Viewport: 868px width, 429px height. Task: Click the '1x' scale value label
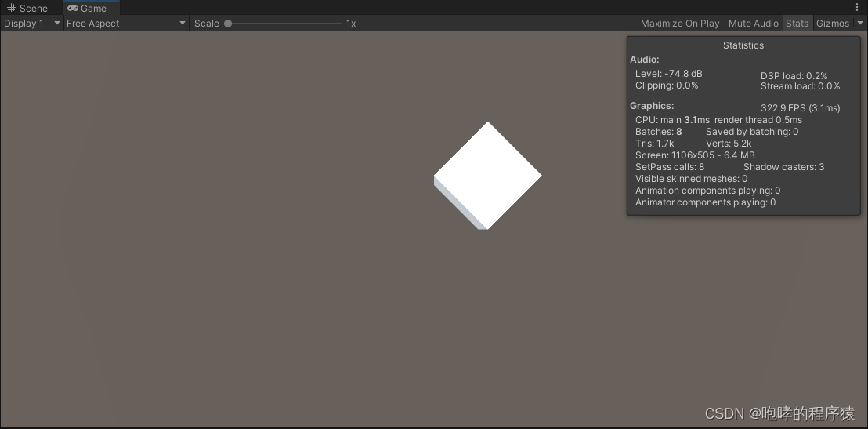pos(351,24)
